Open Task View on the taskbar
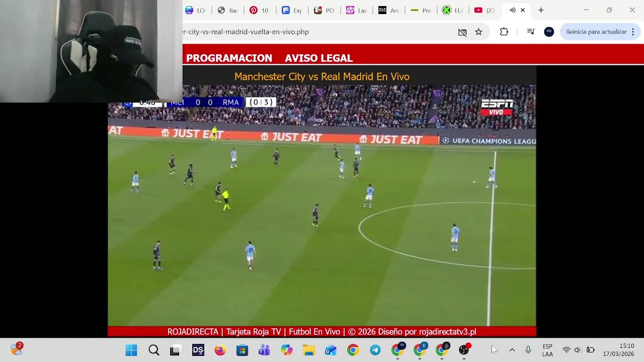Viewport: 644px width, 362px height. click(x=175, y=350)
